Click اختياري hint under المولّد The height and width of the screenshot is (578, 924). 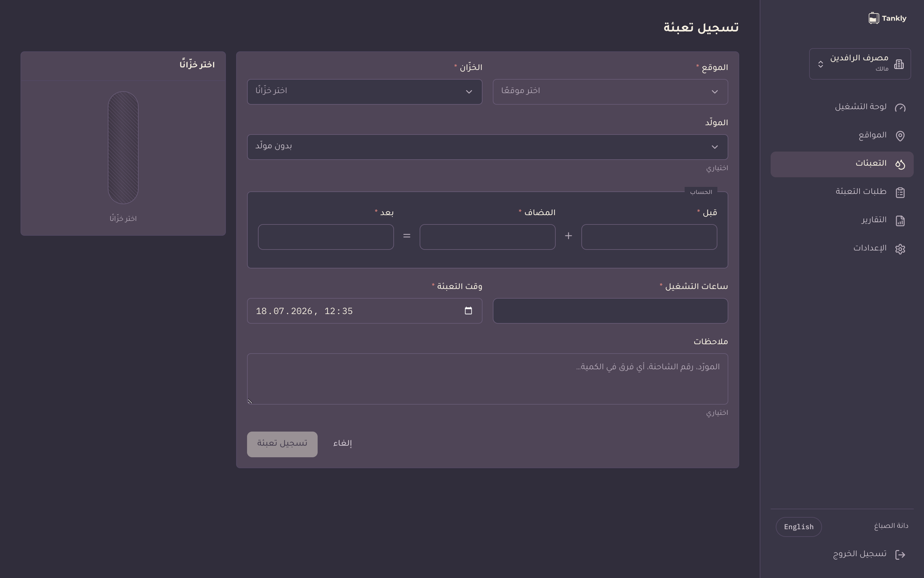coord(717,168)
